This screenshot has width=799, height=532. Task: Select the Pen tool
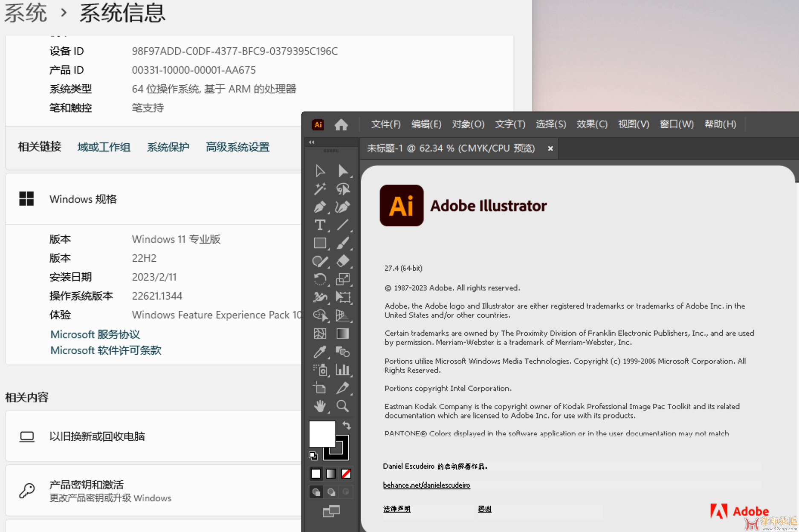tap(320, 207)
